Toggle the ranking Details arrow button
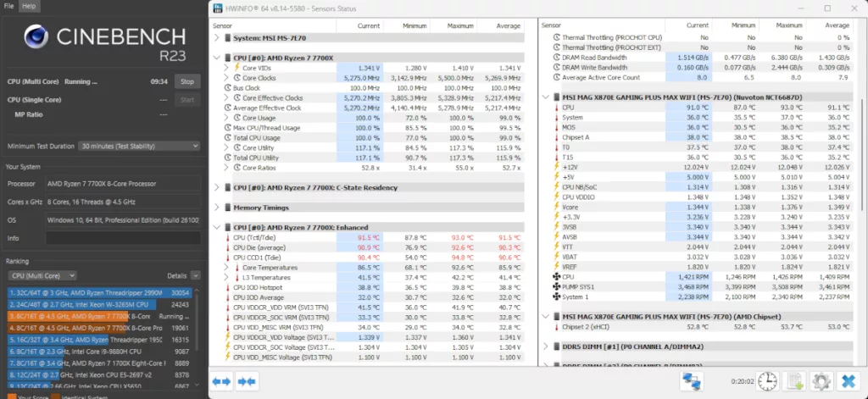This screenshot has height=399, width=868. coord(195,275)
